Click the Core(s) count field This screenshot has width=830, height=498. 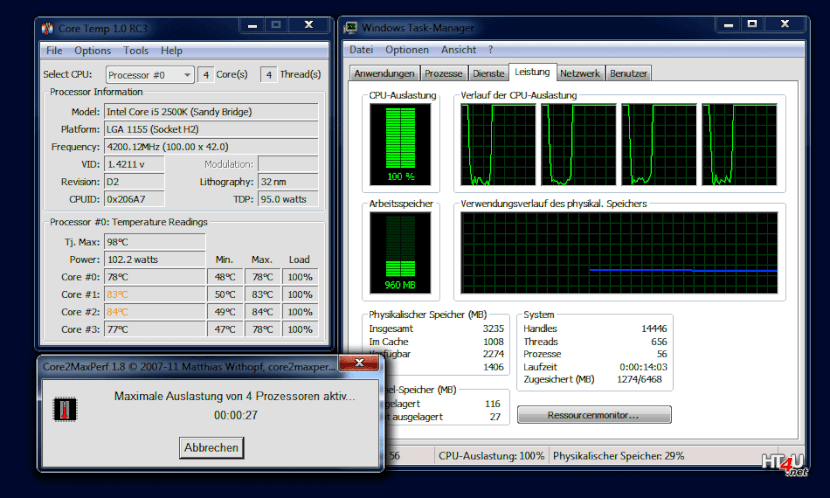pyautogui.click(x=206, y=75)
